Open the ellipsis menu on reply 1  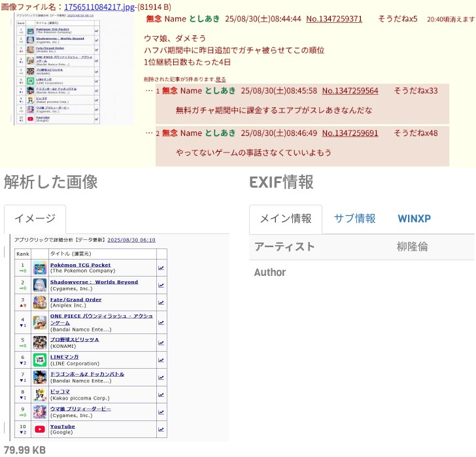(x=148, y=90)
